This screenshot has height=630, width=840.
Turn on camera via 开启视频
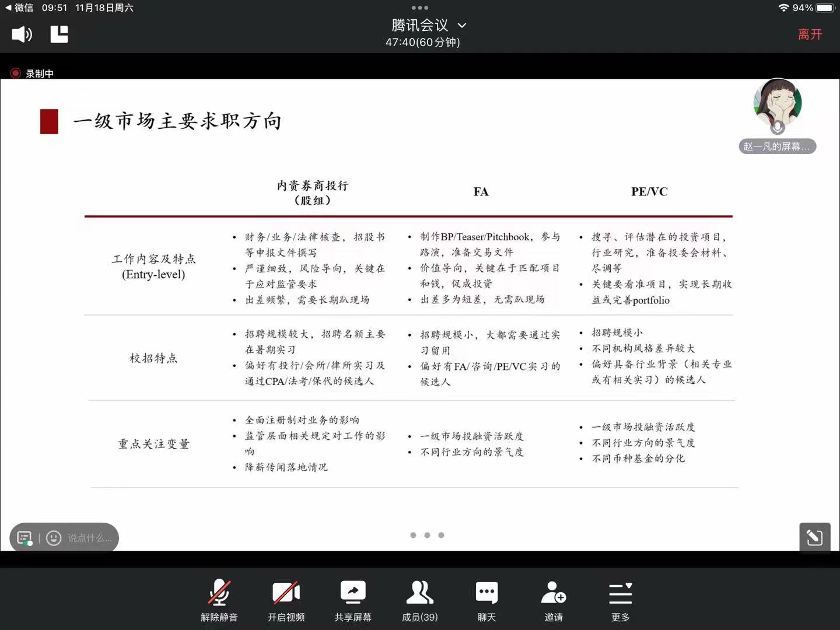click(x=286, y=601)
